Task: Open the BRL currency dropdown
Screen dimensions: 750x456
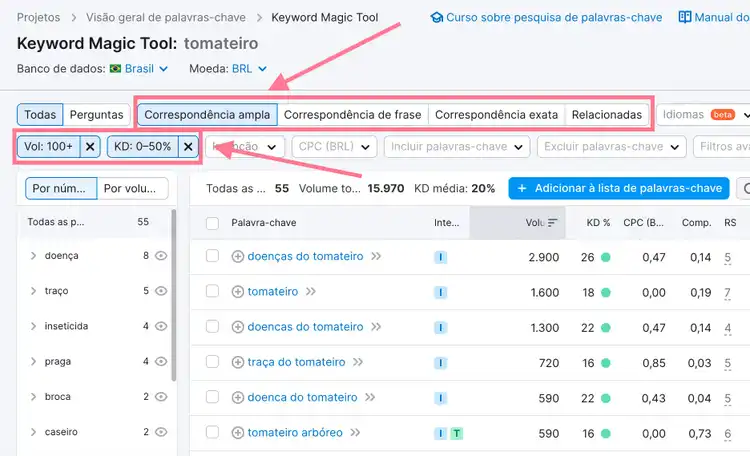Action: [249, 69]
